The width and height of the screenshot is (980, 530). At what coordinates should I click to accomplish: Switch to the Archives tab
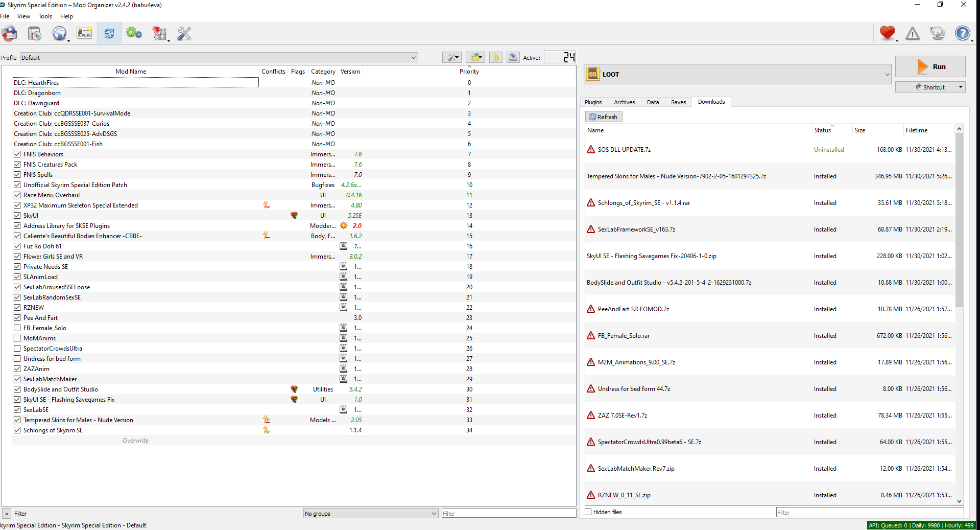coord(624,102)
